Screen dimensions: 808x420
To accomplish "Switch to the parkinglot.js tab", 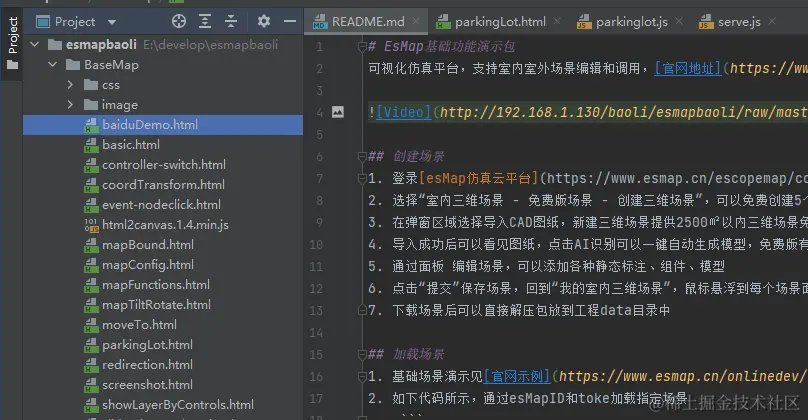I will 632,22.
